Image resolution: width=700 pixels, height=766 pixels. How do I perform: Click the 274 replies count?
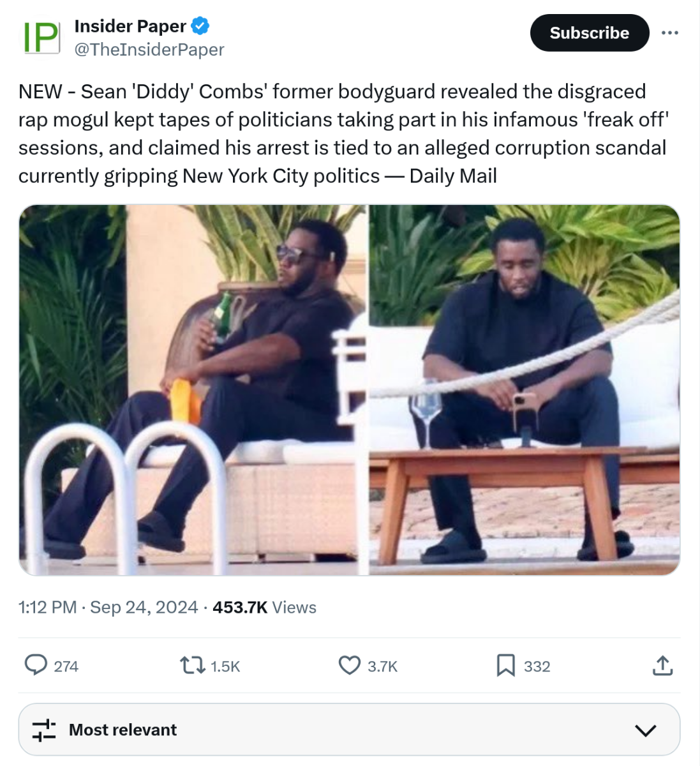coord(66,666)
